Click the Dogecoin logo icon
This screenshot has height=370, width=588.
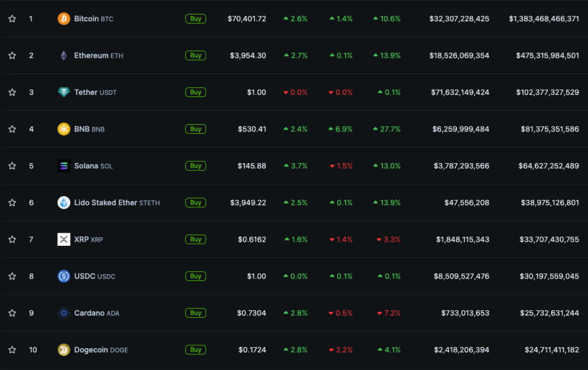coord(64,350)
